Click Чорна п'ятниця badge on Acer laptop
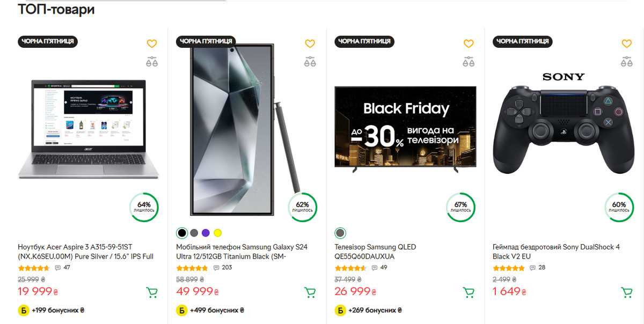This screenshot has width=644, height=324. tap(48, 41)
